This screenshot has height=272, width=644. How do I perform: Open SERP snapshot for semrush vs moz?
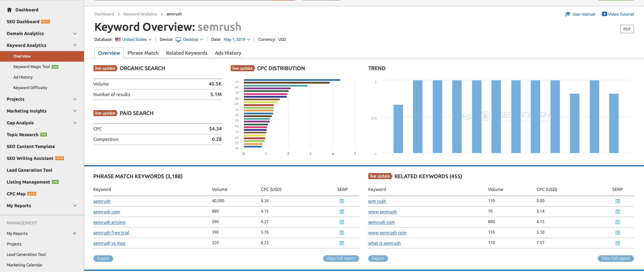tap(341, 243)
